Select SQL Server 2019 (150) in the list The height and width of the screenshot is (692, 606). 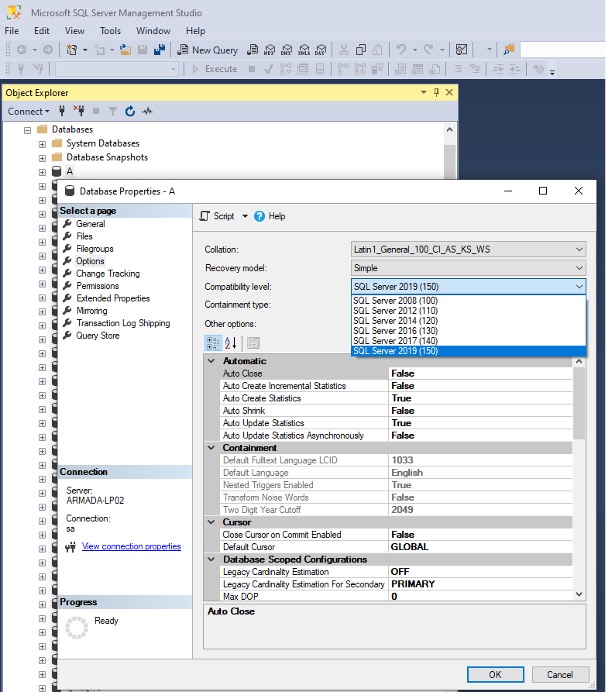(468, 351)
